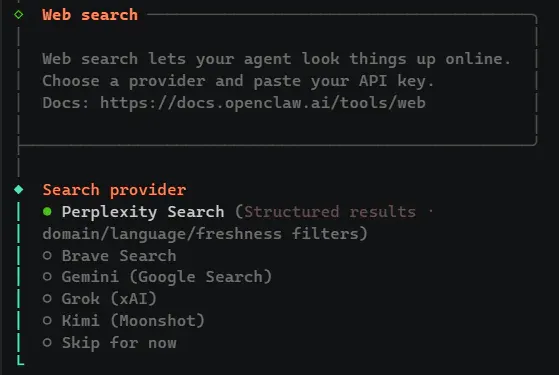Viewport: 559px width, 375px height.
Task: Open the docs.openclaw.ai/tools/web link
Action: [263, 103]
